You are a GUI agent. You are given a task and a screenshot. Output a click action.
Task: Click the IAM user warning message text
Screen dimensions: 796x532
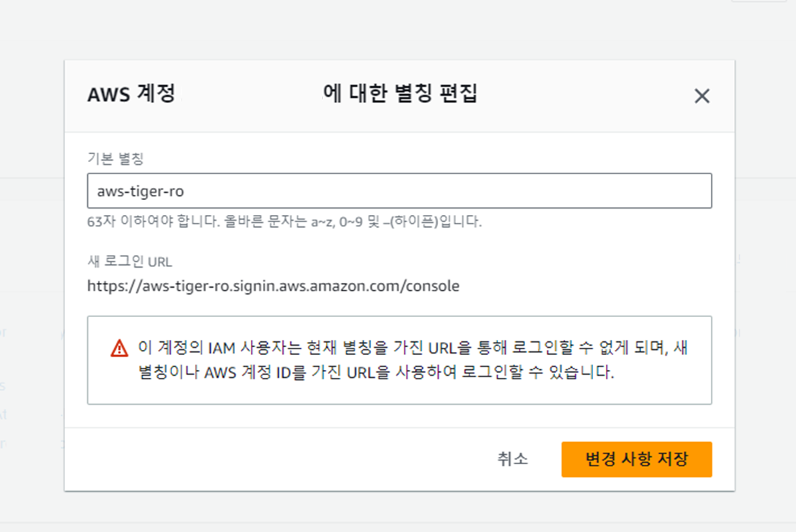[x=413, y=360]
